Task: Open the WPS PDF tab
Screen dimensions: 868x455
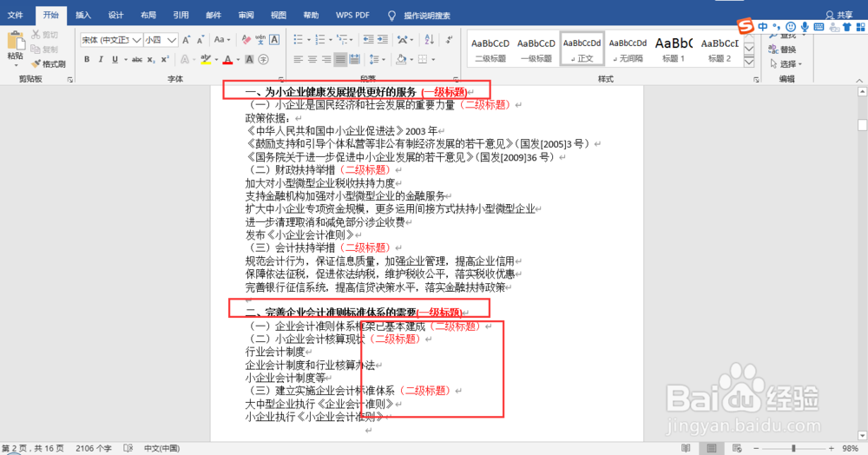Action: 352,15
